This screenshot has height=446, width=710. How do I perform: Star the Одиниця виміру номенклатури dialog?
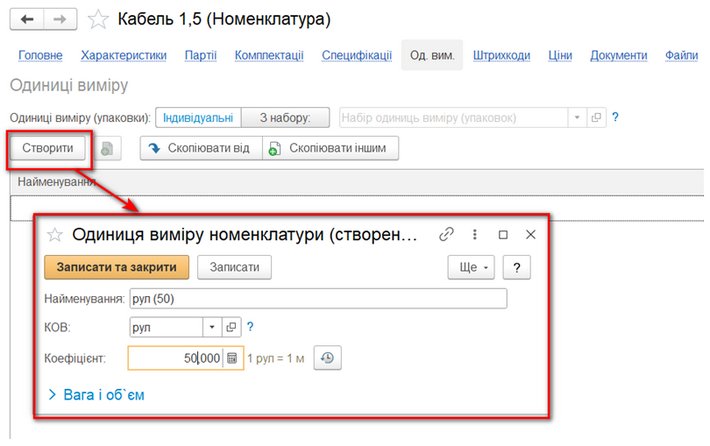(x=55, y=235)
